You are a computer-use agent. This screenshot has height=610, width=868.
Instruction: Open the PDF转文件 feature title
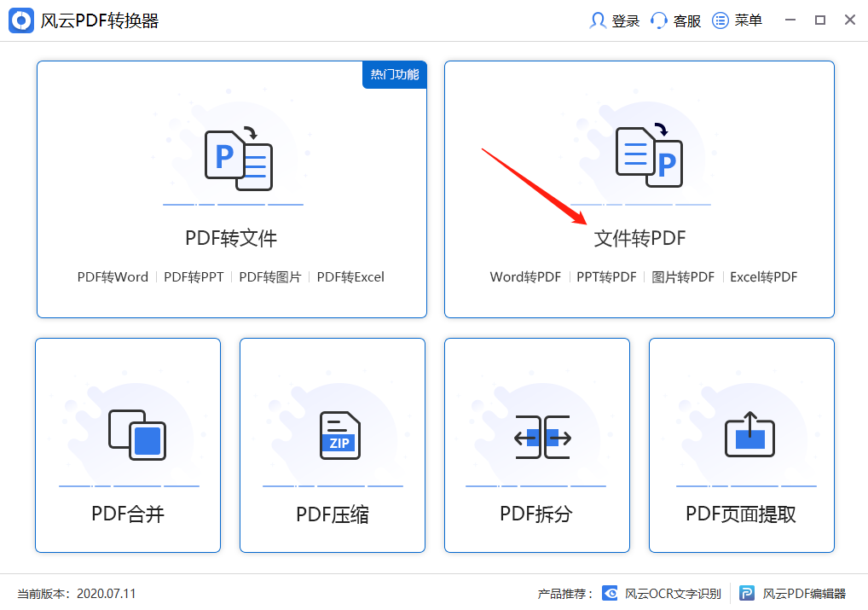click(x=231, y=238)
